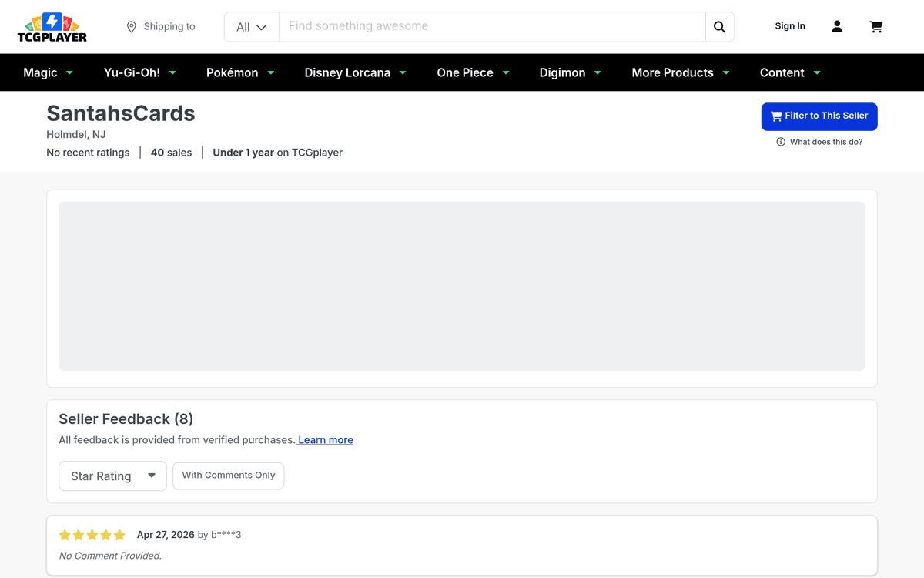The height and width of the screenshot is (578, 924).
Task: Click the 40 sales text
Action: click(172, 153)
